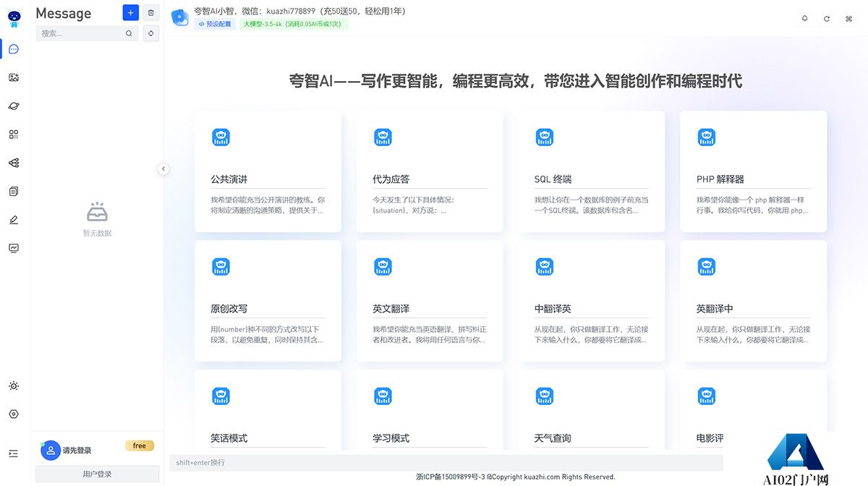Open the documents sidebar icon
Viewport: 868px width, 486px height.
[x=14, y=191]
